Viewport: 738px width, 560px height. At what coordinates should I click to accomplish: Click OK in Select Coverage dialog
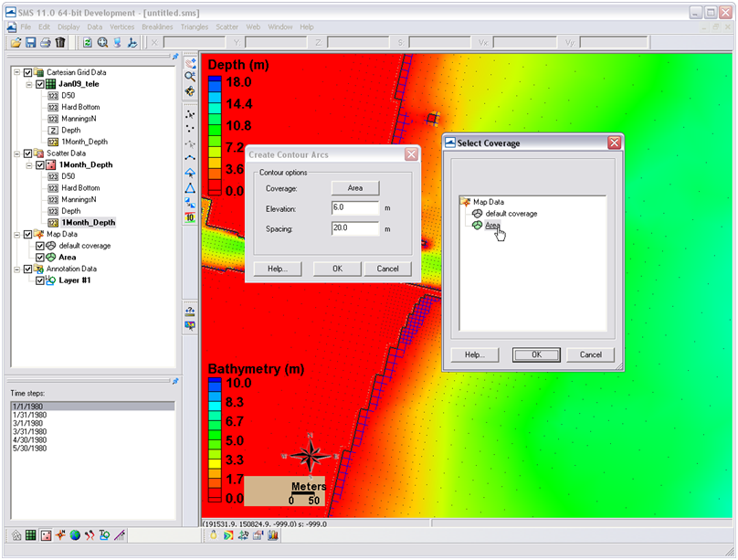[x=536, y=354]
